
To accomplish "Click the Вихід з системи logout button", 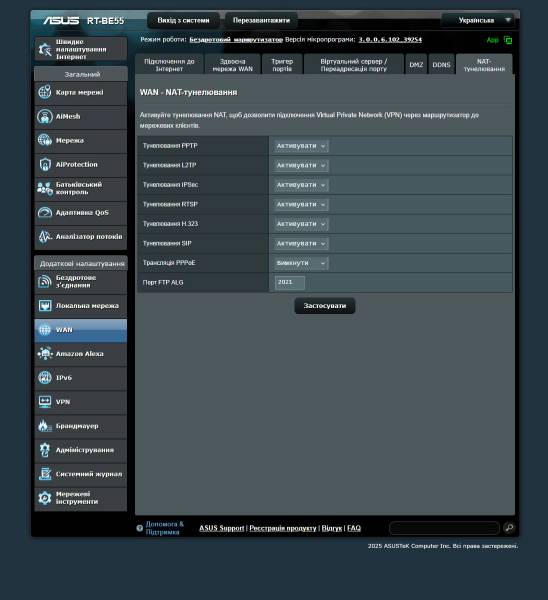I will [183, 20].
